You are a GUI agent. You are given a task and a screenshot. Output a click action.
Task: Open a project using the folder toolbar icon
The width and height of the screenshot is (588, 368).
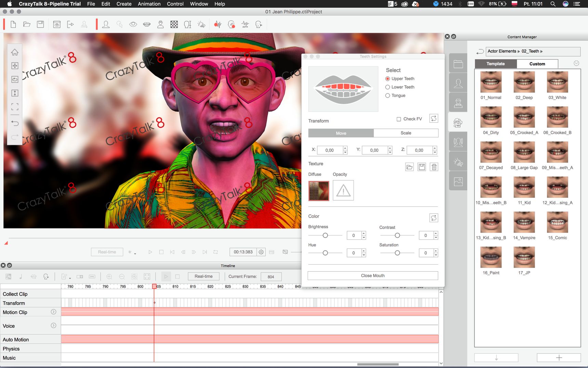(x=27, y=24)
